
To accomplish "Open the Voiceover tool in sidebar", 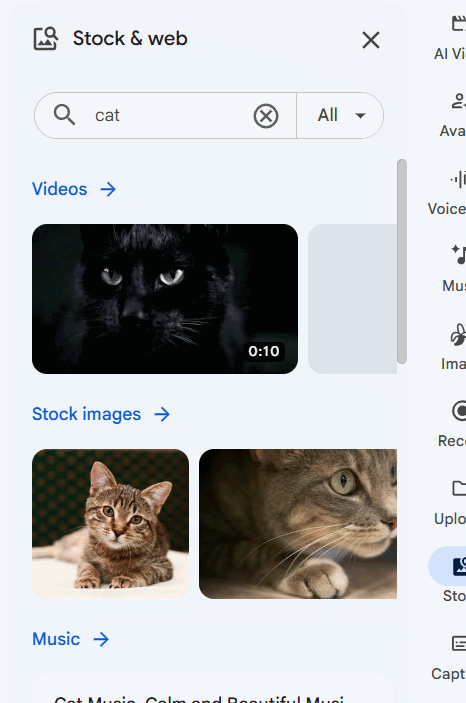I will coord(447,193).
